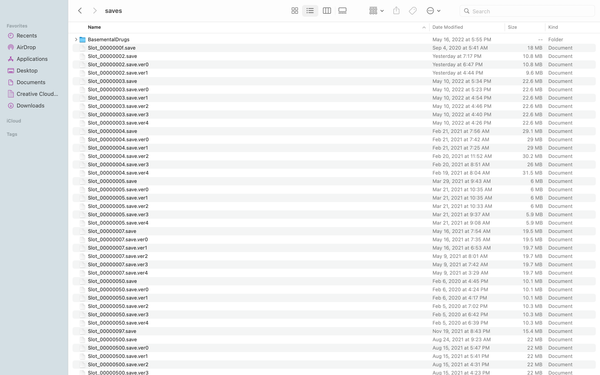Toggle the Name column sort arrow
This screenshot has height=375, width=600.
(x=424, y=27)
